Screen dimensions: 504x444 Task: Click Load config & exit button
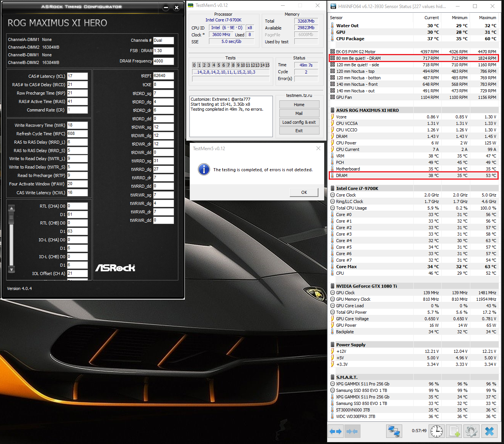(x=299, y=122)
